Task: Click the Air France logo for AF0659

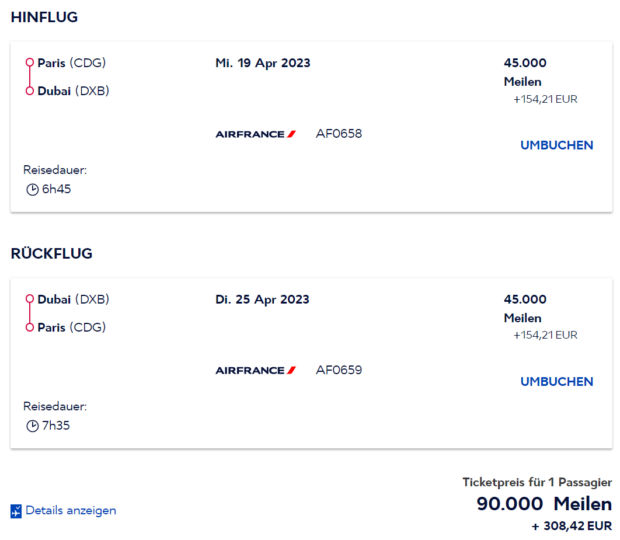Action: (256, 370)
